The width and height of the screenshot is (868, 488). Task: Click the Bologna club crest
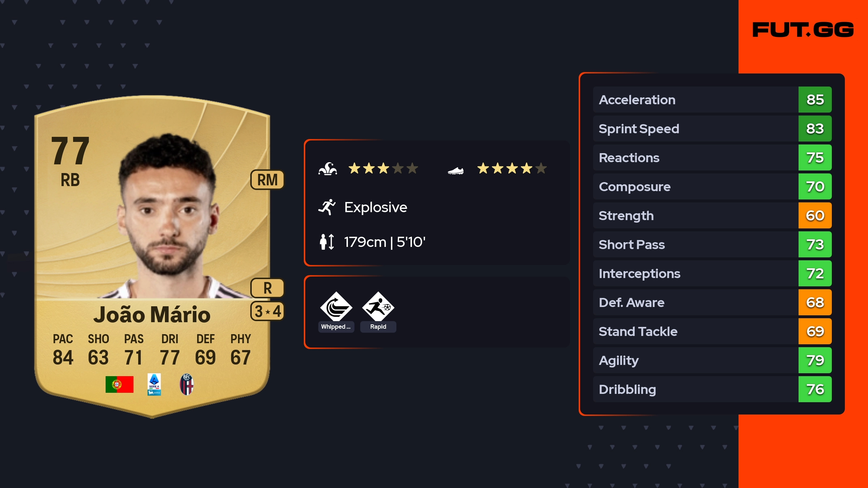187,384
